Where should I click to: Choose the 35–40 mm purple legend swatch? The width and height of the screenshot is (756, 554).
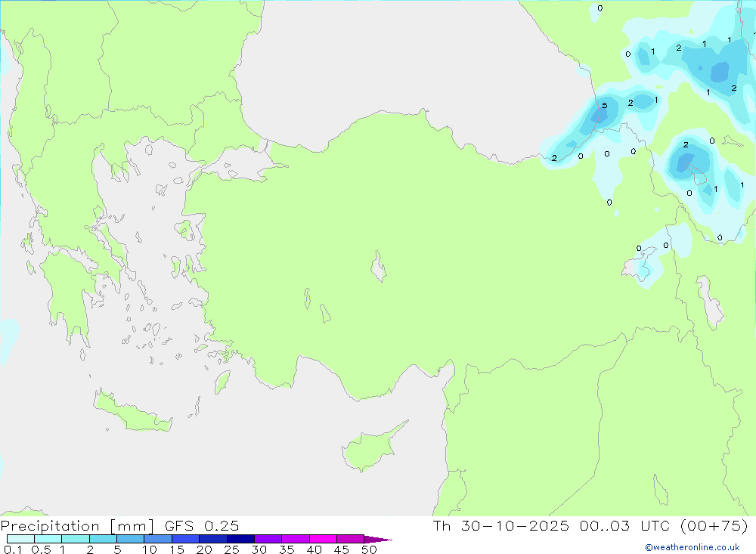tap(296, 539)
